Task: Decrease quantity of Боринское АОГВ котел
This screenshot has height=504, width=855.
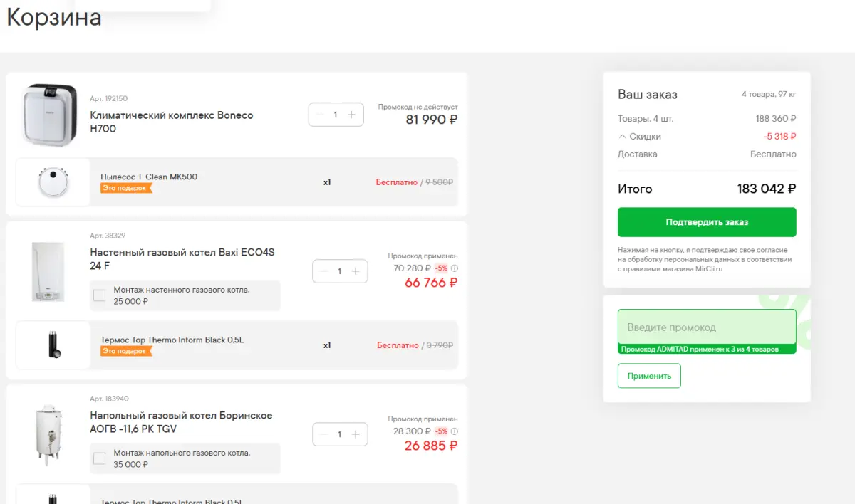Action: point(323,434)
